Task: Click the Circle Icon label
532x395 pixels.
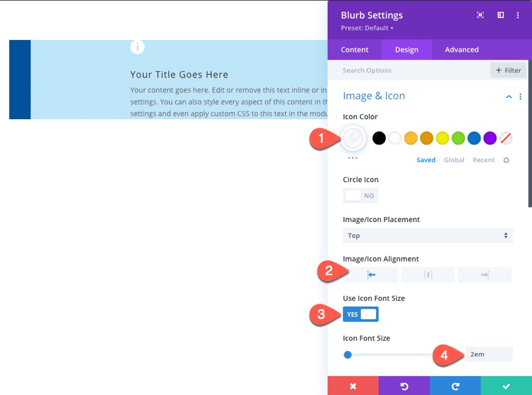Action: tap(360, 180)
